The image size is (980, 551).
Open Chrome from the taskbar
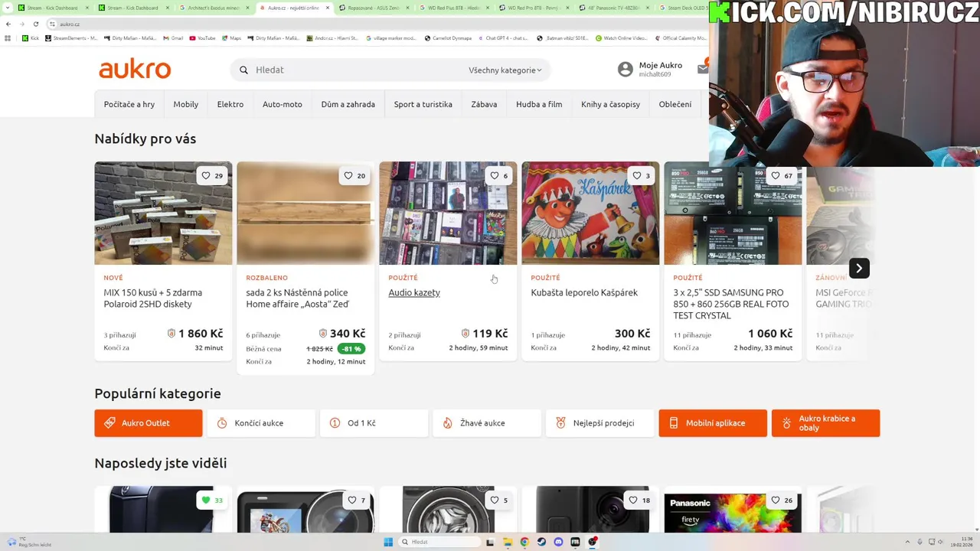[x=524, y=542]
